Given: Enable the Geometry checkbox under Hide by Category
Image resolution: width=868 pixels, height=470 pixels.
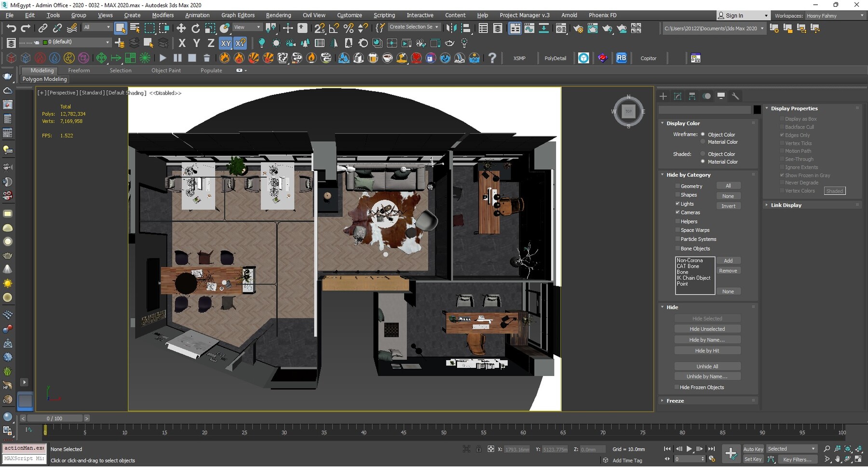Looking at the screenshot, I should pyautogui.click(x=678, y=186).
